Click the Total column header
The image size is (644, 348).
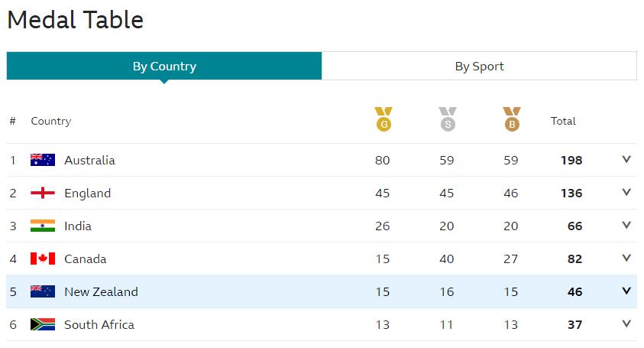pos(563,121)
